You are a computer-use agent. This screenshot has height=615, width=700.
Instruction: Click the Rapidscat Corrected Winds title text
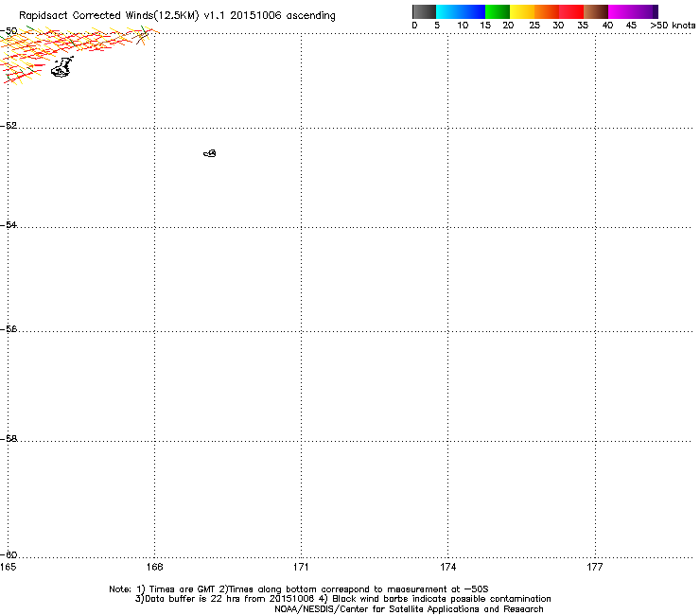click(x=177, y=15)
